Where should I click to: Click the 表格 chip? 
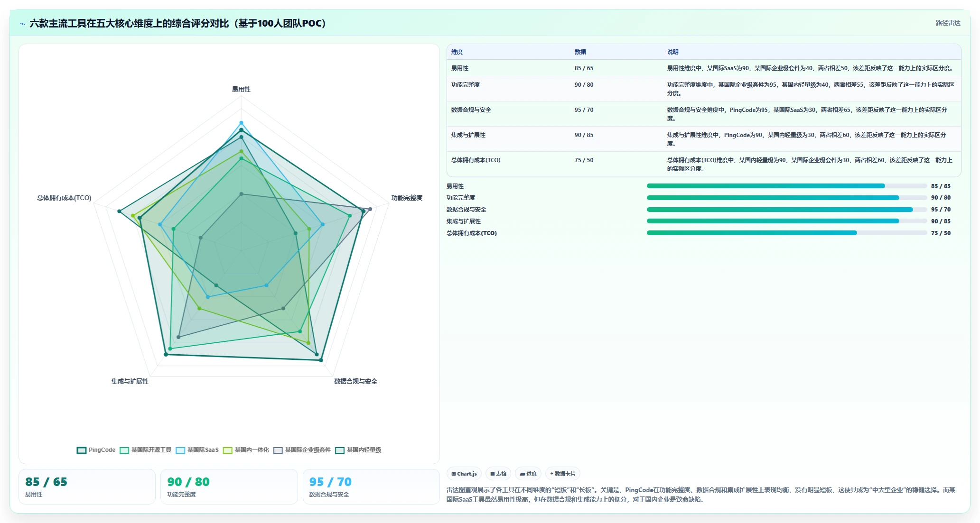click(x=498, y=474)
